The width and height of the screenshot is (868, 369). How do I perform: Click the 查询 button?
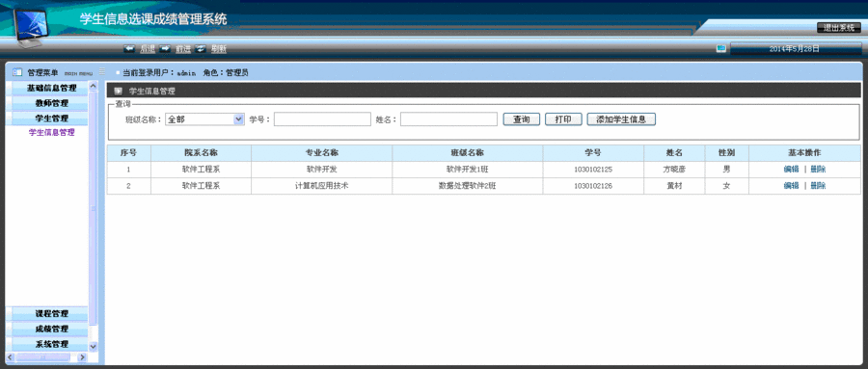click(522, 119)
